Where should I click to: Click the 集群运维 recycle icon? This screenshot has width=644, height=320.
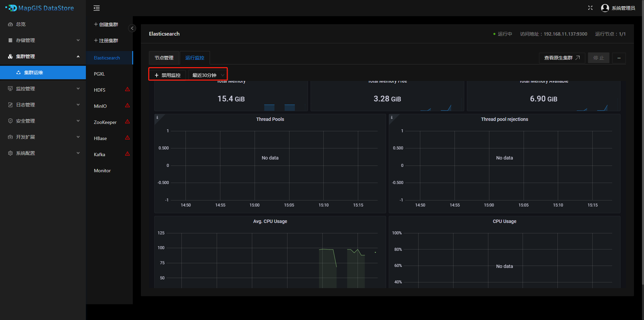click(18, 73)
